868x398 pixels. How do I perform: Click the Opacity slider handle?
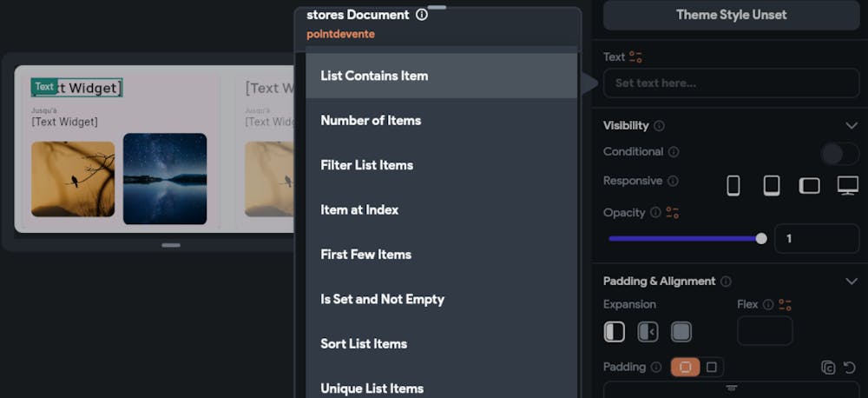coord(761,238)
